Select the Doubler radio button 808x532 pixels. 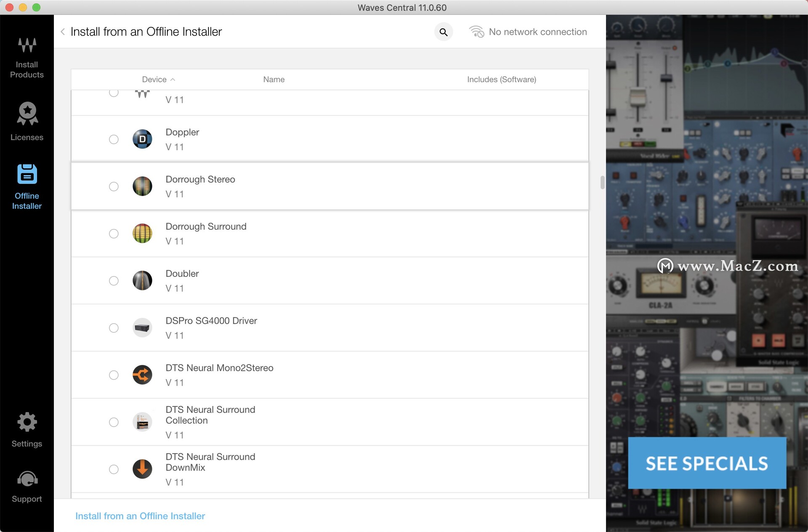tap(114, 281)
